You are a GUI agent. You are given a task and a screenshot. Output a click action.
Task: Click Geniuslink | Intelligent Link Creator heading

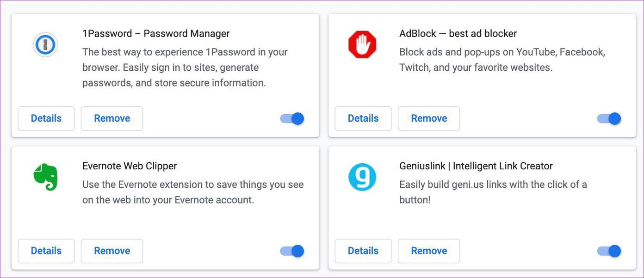click(476, 166)
